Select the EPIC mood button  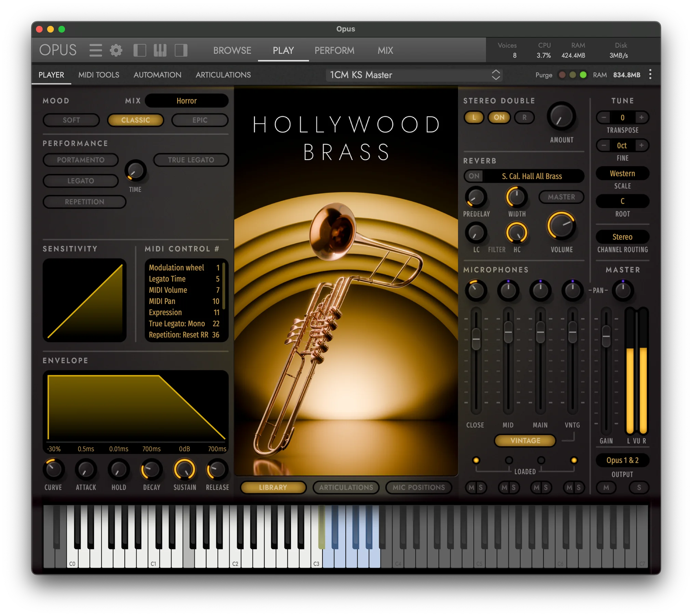(x=200, y=120)
